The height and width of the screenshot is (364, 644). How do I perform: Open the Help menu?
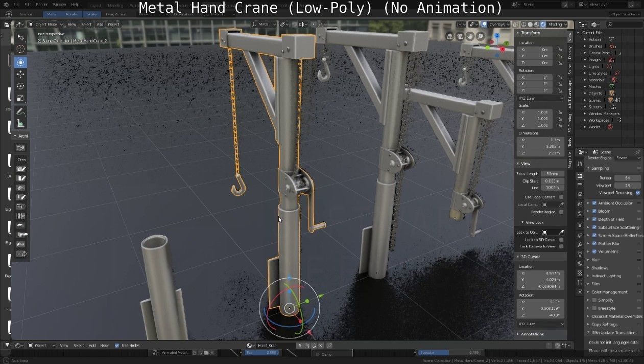pyautogui.click(x=75, y=4)
